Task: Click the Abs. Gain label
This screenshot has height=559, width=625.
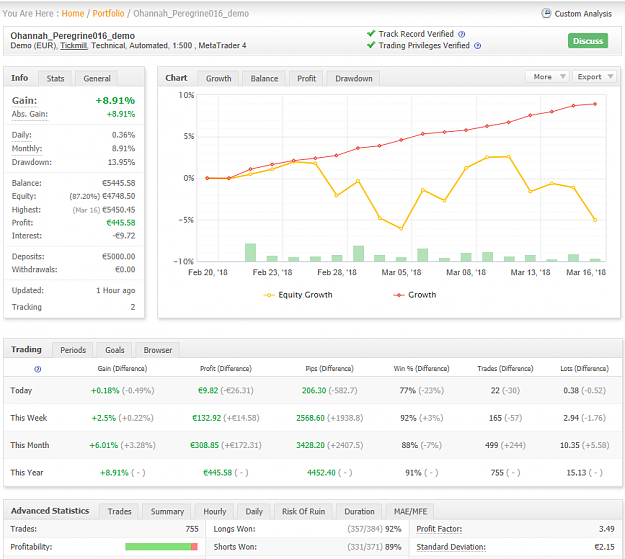Action: (x=29, y=114)
